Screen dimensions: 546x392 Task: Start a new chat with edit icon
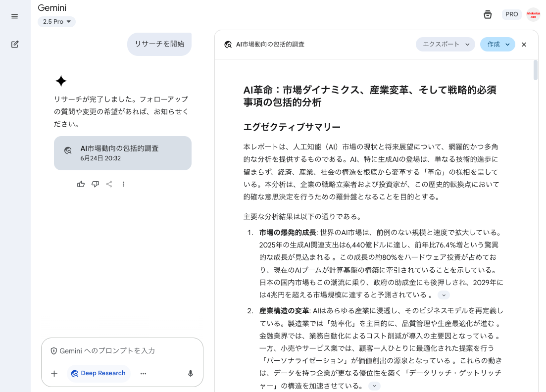[x=15, y=45]
